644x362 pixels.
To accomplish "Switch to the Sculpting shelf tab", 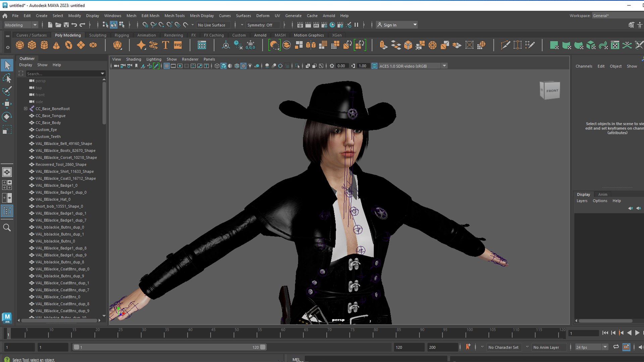I will coord(98,35).
